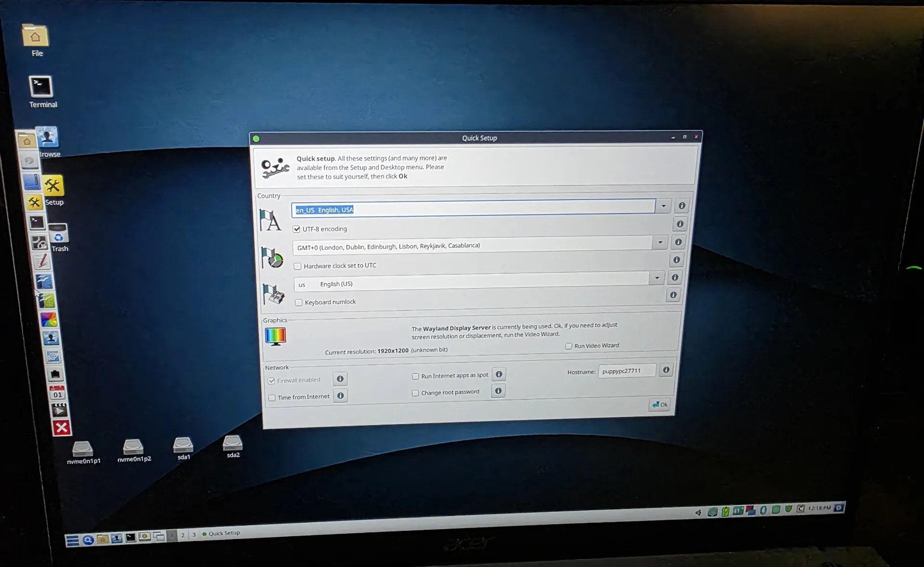The image size is (924, 567).
Task: Open the nvme0n1p1 drive icon
Action: pyautogui.click(x=83, y=449)
